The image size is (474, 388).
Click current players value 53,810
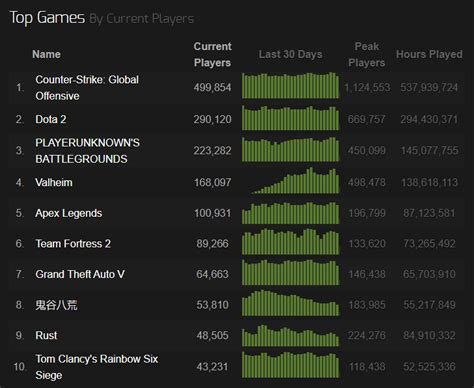click(x=212, y=305)
